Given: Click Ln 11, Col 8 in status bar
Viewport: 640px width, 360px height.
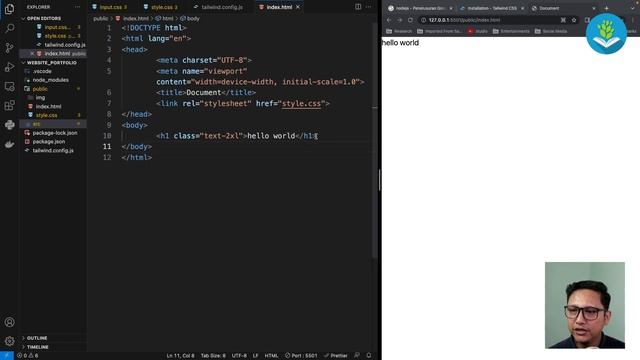Looking at the screenshot, I should pos(180,356).
